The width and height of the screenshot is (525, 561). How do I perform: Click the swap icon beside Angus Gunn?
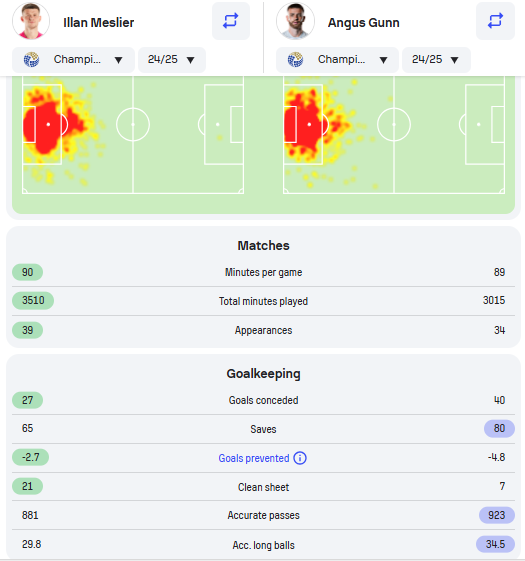[x=495, y=21]
